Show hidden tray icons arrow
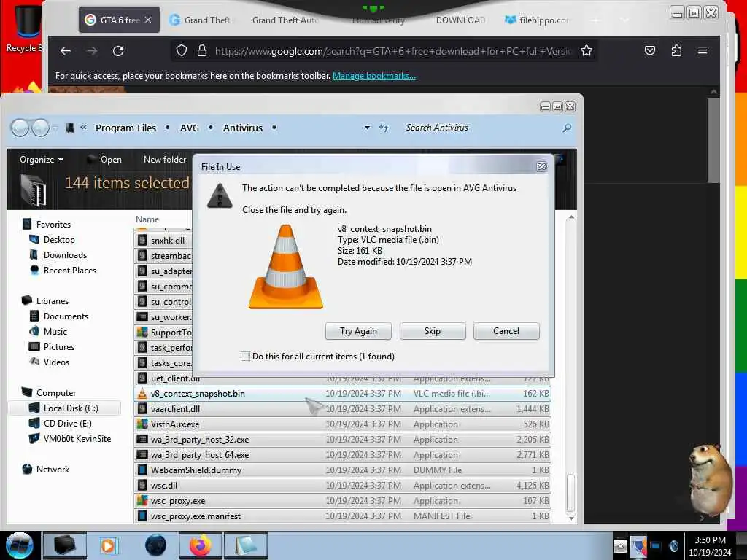The width and height of the screenshot is (747, 560). click(x=620, y=545)
